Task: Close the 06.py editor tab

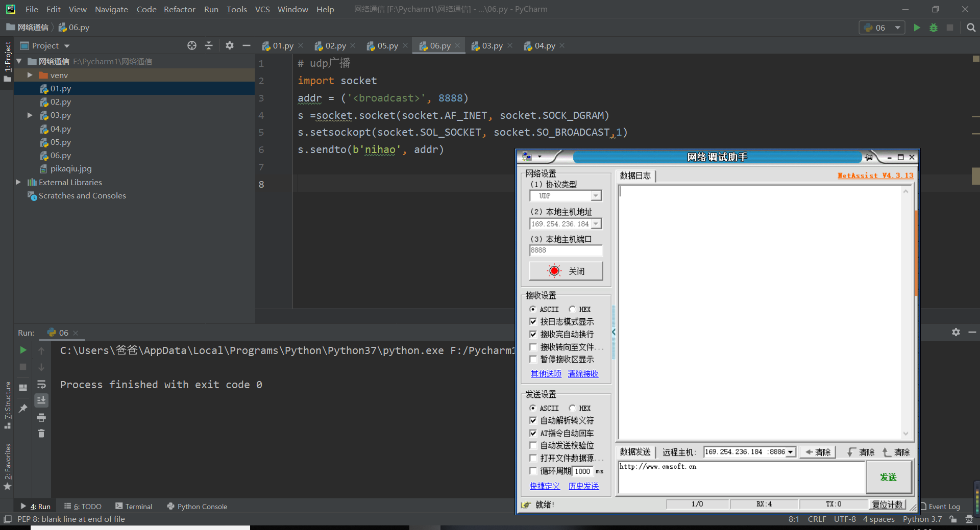Action: click(457, 45)
